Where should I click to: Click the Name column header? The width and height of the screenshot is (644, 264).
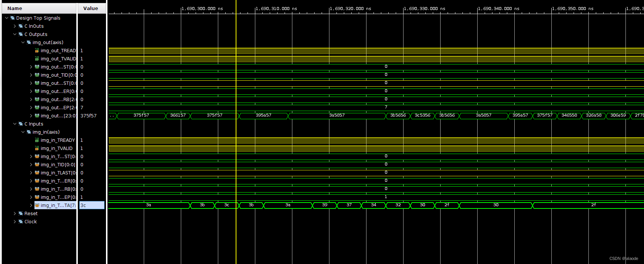pyautogui.click(x=39, y=8)
